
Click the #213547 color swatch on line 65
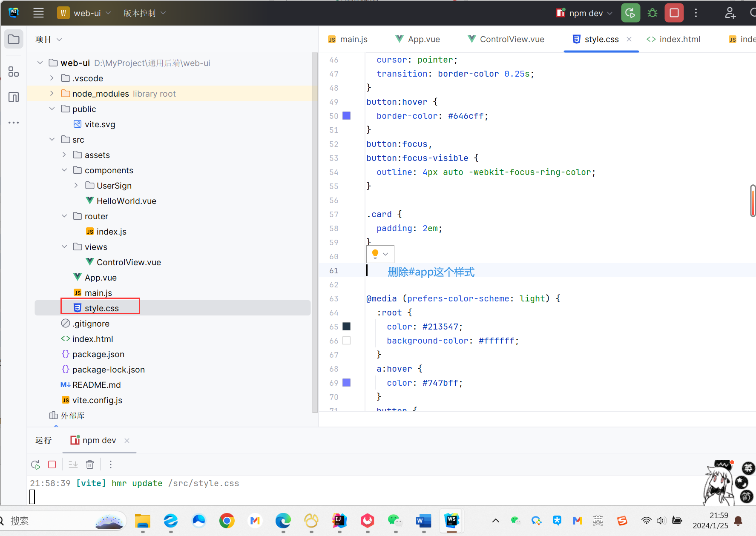347,326
